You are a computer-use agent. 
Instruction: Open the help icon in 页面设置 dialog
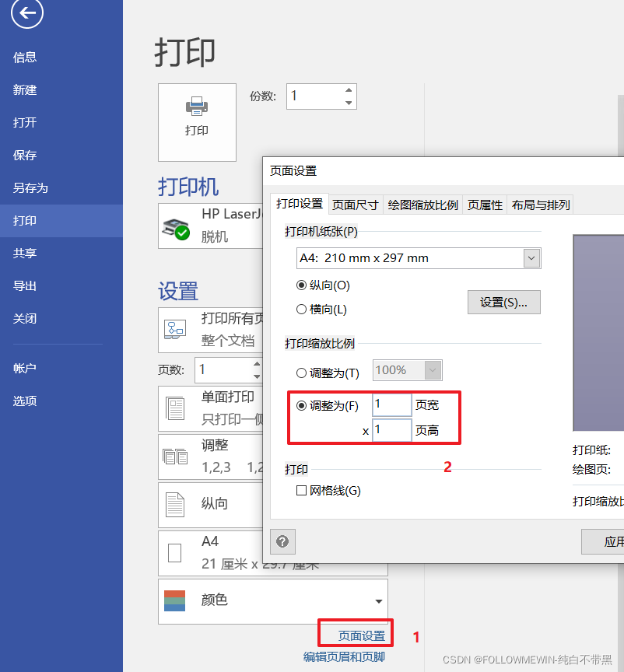pos(282,541)
